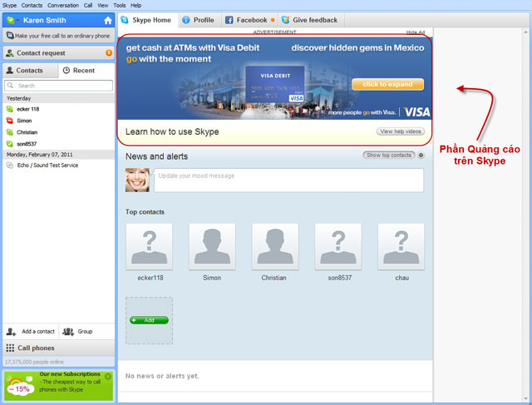Click Add a contact
532x405 pixels.
31,331
